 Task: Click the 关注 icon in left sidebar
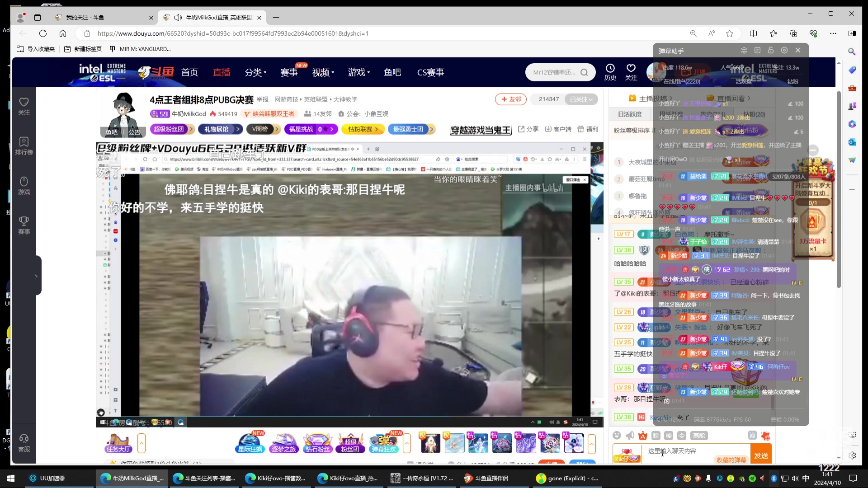24,106
